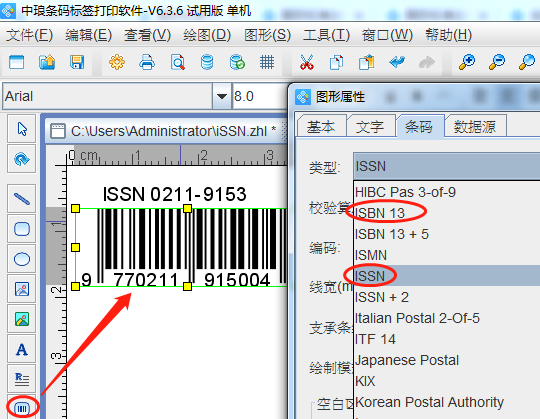Toggle the grid display icon
The width and height of the screenshot is (540, 419).
click(267, 62)
